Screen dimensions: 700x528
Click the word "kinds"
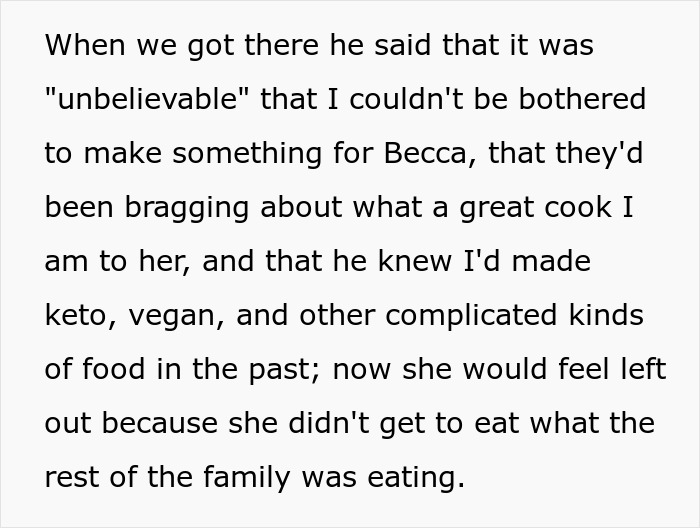coord(606,315)
